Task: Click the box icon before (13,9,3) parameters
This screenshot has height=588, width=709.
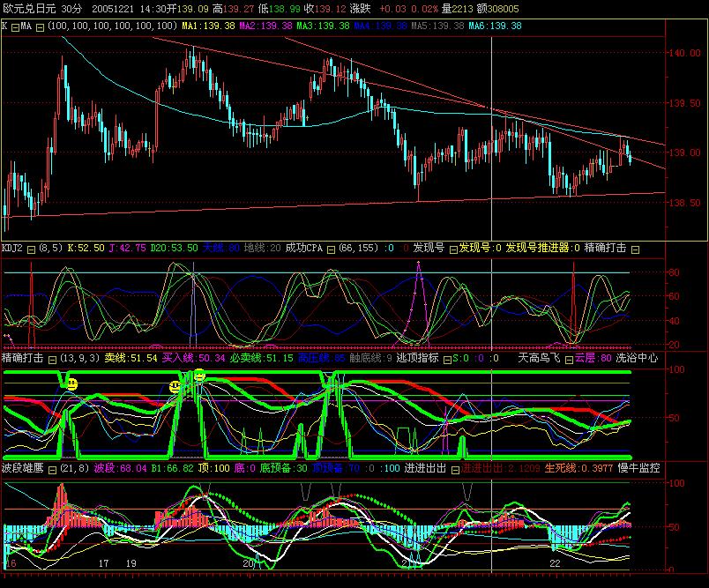Action: tap(52, 360)
